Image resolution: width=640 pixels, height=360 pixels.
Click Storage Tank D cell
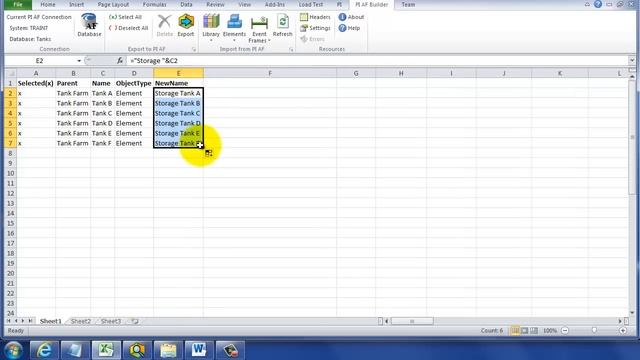coord(178,123)
